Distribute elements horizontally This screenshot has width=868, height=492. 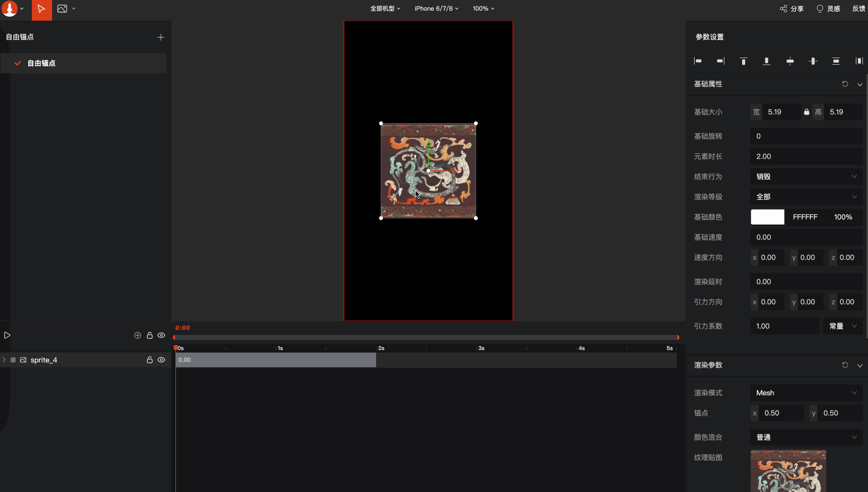pyautogui.click(x=859, y=61)
